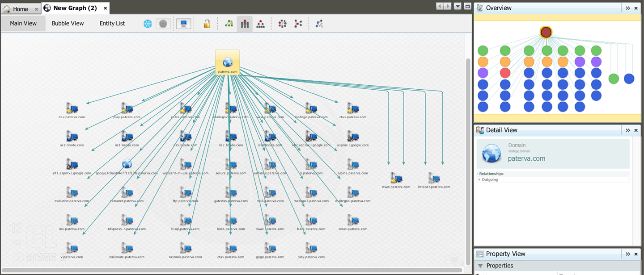Open the Main View tab
The width and height of the screenshot is (644, 275).
(x=23, y=23)
